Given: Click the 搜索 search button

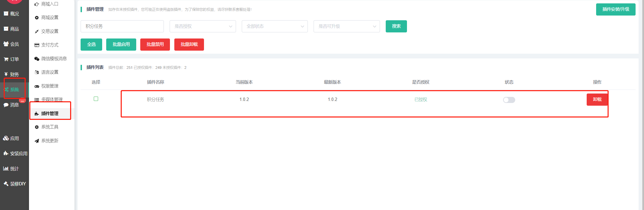Looking at the screenshot, I should point(396,26).
